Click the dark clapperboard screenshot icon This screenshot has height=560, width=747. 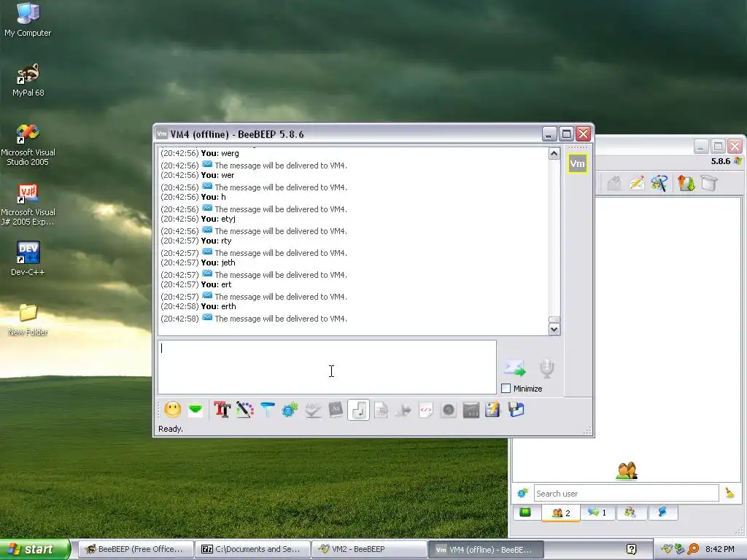(471, 410)
